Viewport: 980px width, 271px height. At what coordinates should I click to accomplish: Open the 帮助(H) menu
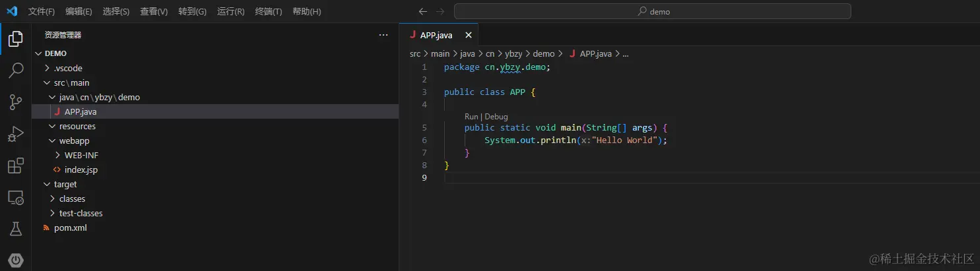(x=306, y=11)
